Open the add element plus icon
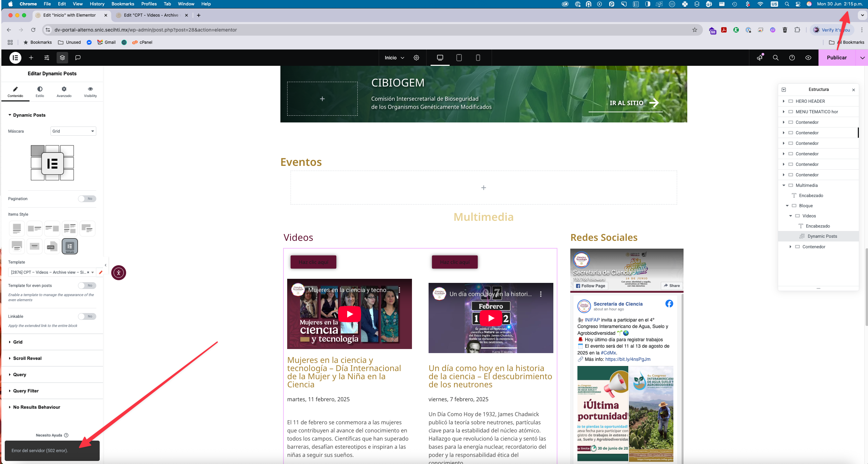 pyautogui.click(x=31, y=58)
